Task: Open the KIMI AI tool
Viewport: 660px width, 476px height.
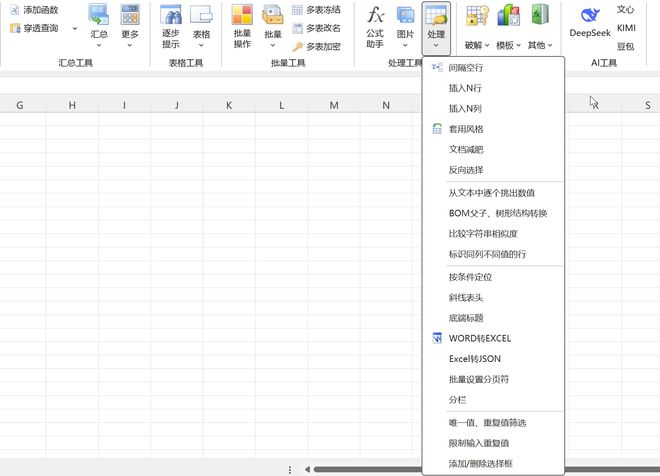Action: 626,28
